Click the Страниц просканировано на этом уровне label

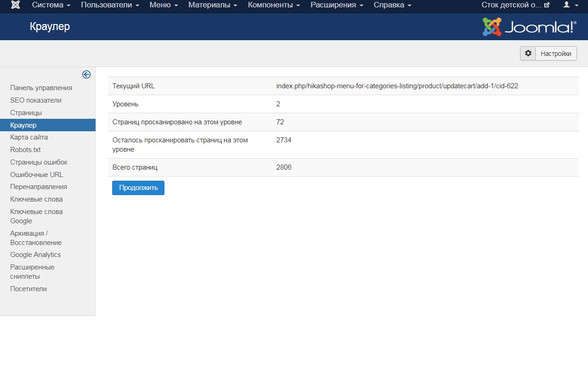coord(177,122)
